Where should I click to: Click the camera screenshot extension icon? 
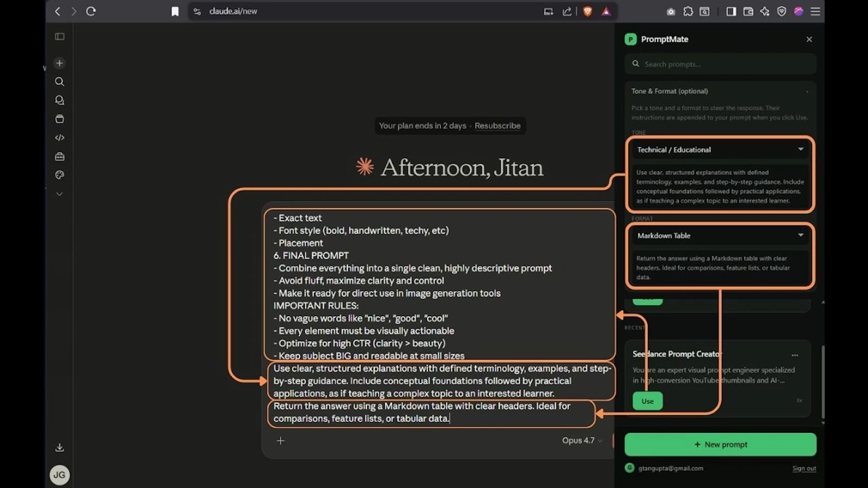(x=671, y=11)
